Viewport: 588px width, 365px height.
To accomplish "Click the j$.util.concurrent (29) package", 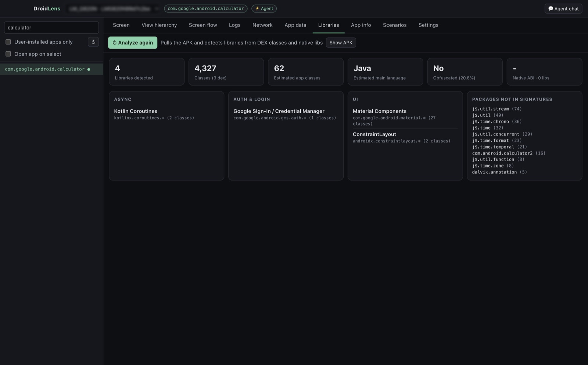I will click(502, 134).
